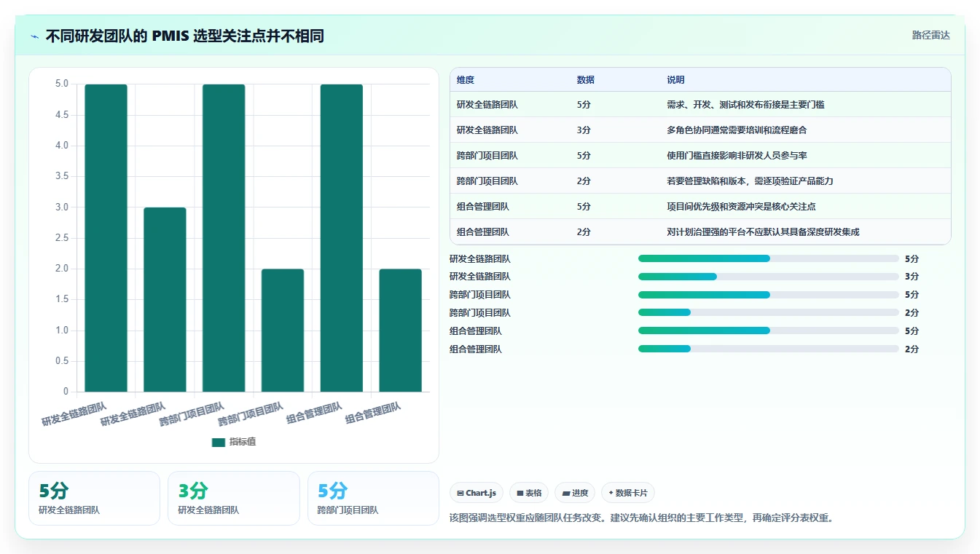The image size is (980, 554).
Task: Click score label 3分 beside progress bars
Action: click(912, 277)
